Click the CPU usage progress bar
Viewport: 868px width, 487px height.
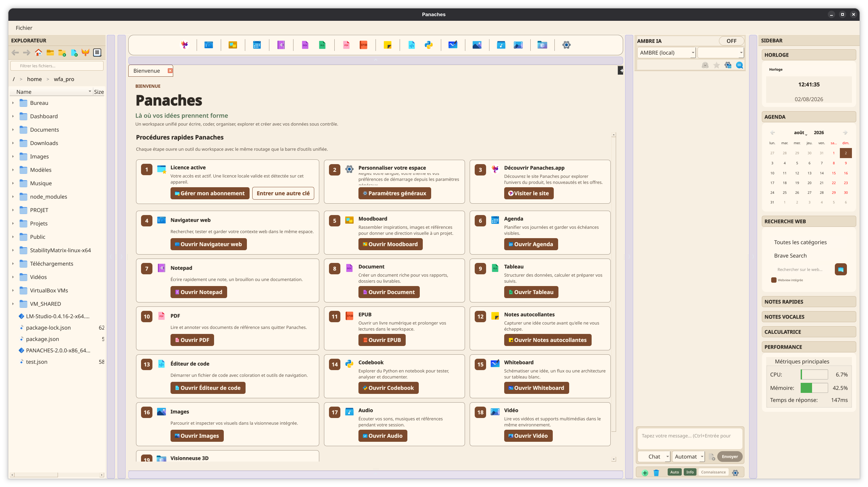click(814, 374)
